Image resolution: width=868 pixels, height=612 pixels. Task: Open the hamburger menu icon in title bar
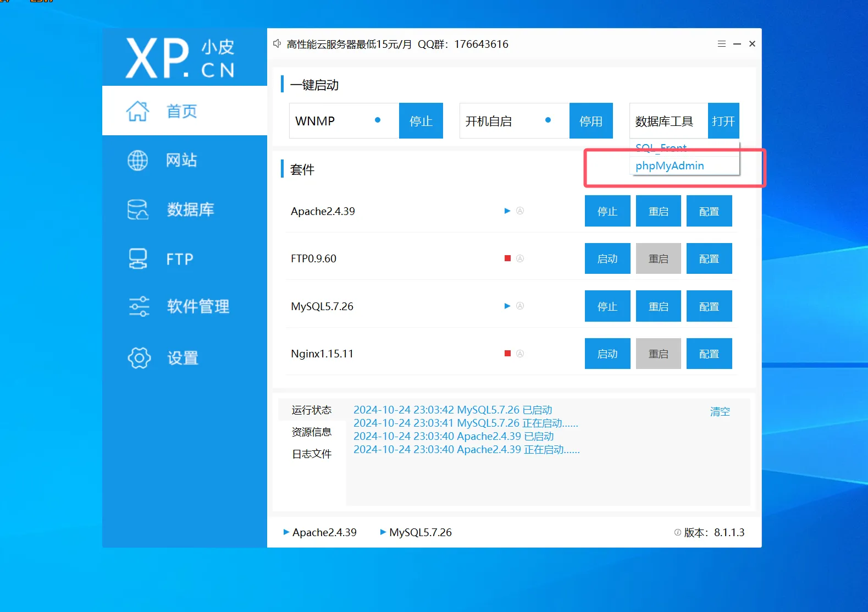tap(722, 44)
